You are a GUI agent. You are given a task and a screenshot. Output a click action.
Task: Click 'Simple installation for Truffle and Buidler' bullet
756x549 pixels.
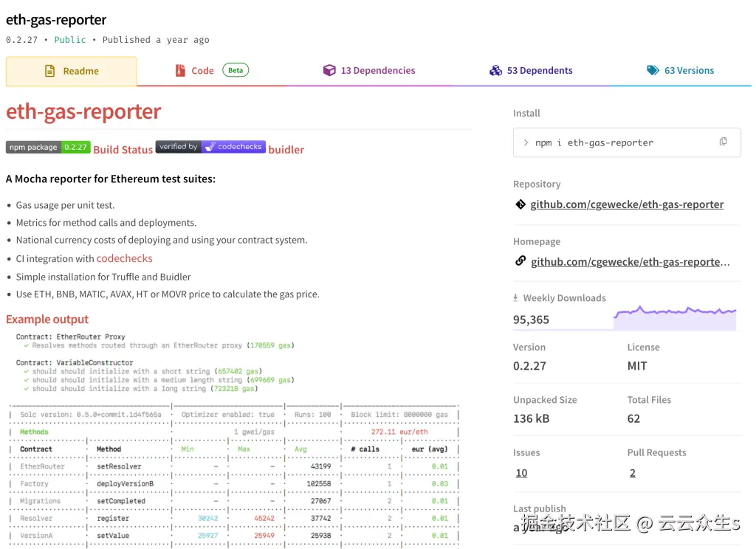[x=103, y=277]
